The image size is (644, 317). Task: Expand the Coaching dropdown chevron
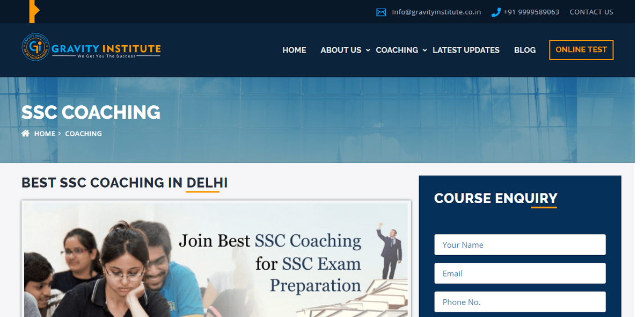coord(425,50)
